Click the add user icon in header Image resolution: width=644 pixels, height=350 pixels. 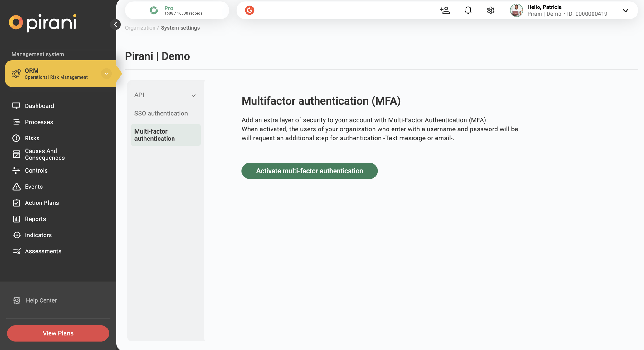[x=445, y=10]
